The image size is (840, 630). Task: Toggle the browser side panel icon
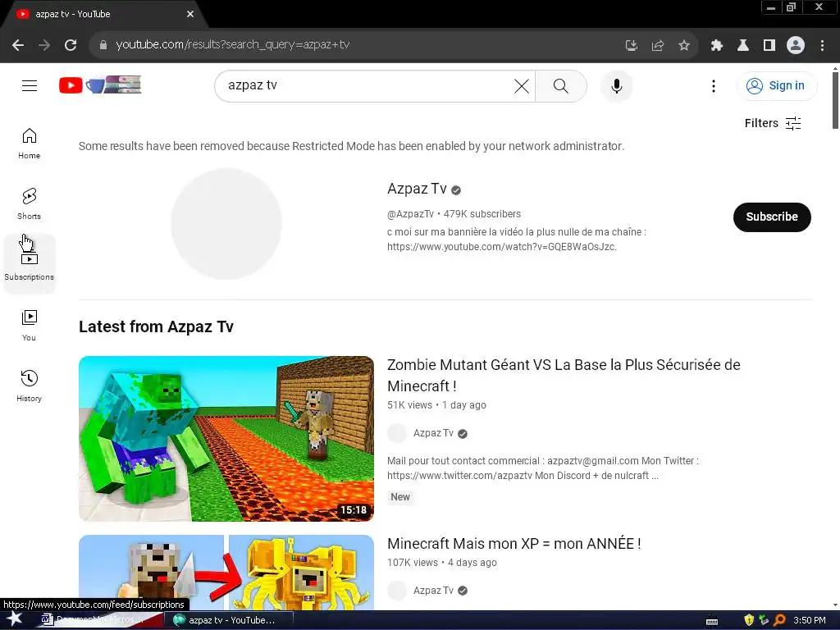click(769, 46)
